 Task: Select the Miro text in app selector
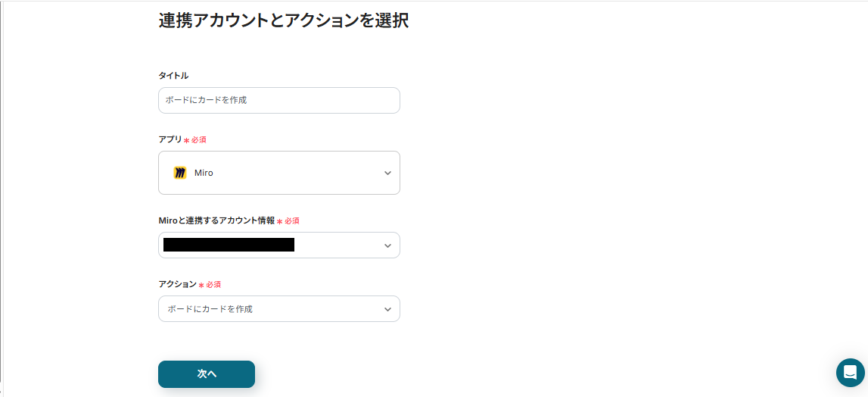[x=204, y=173]
